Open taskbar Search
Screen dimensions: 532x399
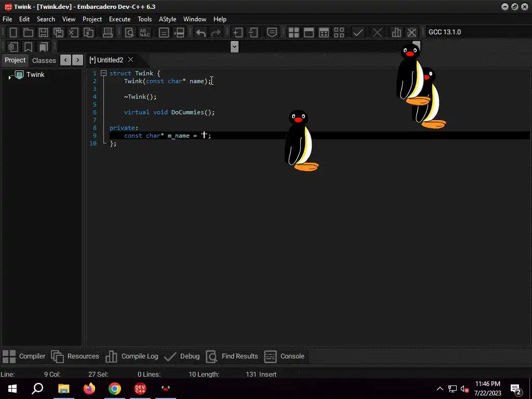click(37, 389)
